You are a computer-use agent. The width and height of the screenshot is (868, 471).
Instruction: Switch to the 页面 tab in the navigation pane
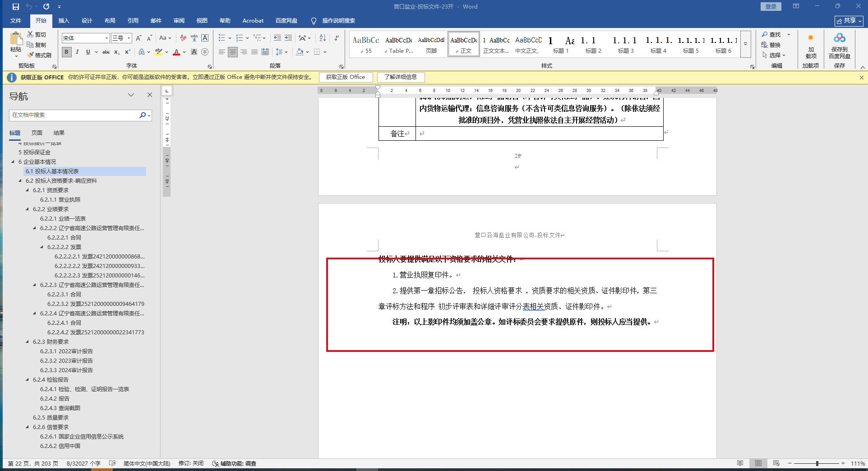click(37, 133)
